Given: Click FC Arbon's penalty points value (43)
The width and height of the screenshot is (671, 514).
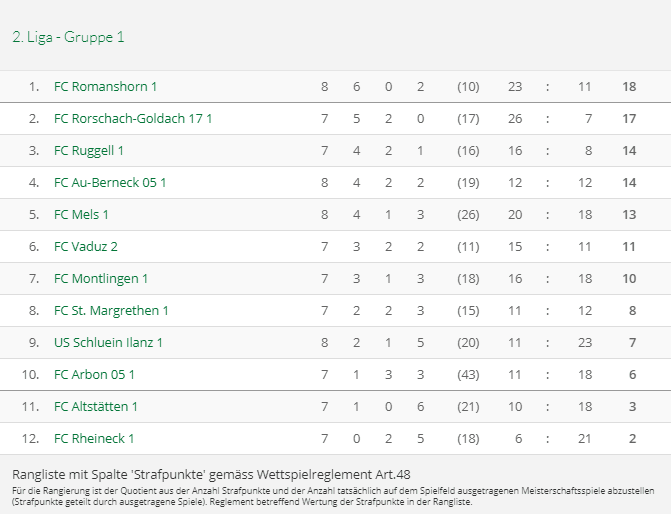Looking at the screenshot, I should (468, 375).
